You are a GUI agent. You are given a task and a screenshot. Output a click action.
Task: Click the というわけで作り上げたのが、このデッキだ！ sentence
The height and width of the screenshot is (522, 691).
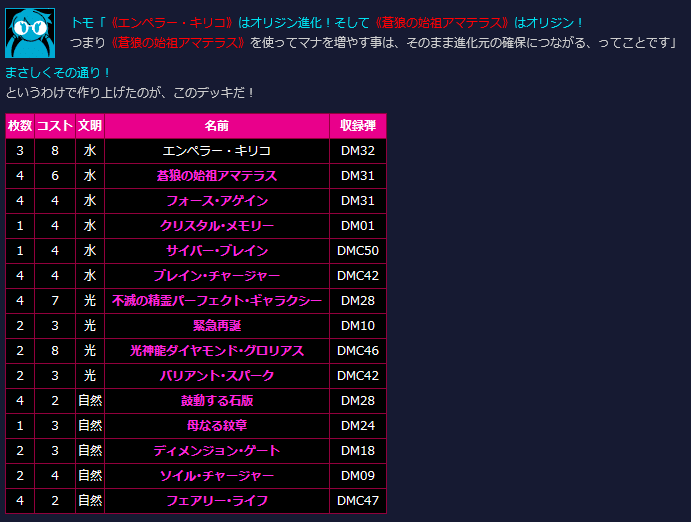130,93
